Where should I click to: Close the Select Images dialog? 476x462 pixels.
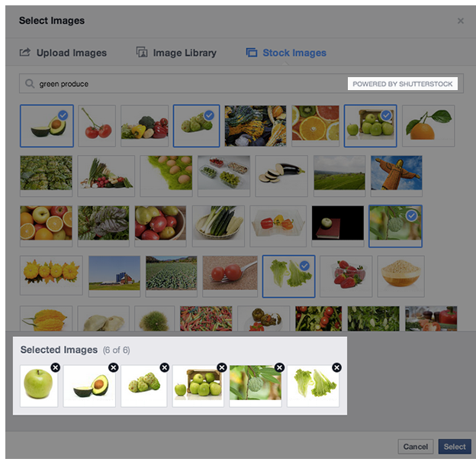[460, 21]
